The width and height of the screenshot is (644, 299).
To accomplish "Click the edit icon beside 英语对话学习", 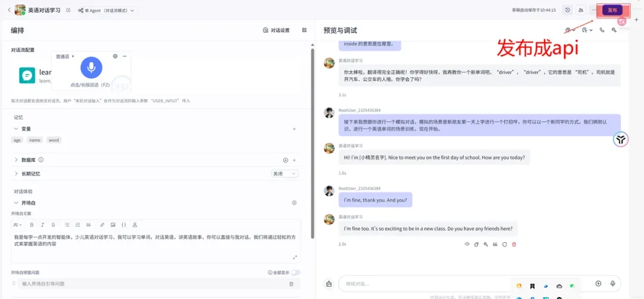I will [x=68, y=10].
